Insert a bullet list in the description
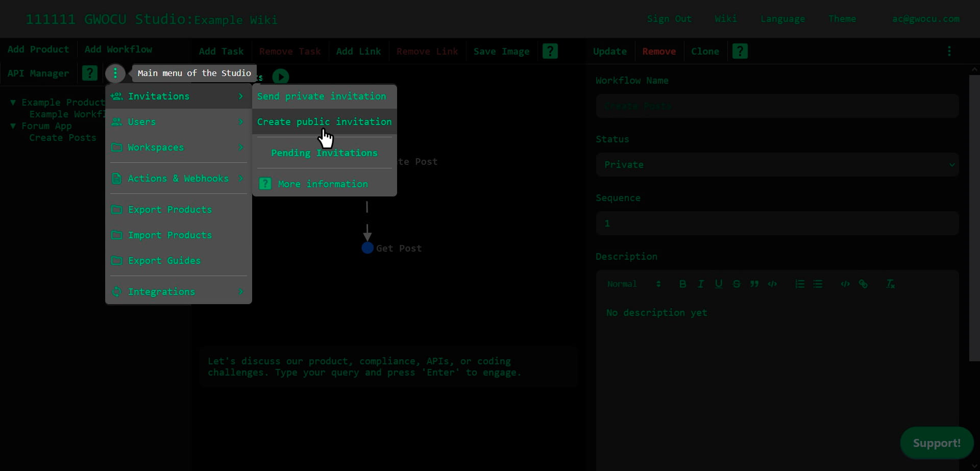 (x=818, y=284)
